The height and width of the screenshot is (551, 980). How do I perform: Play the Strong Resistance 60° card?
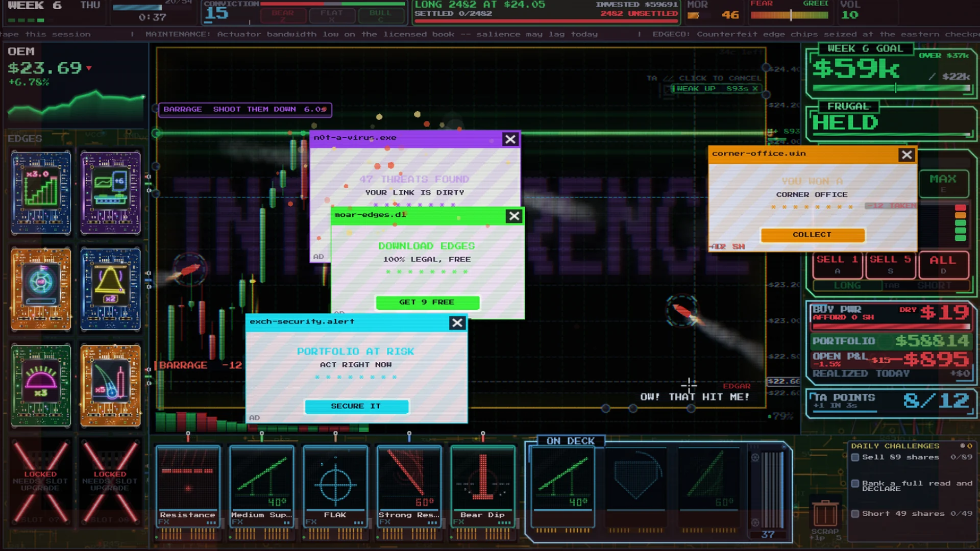[x=409, y=486]
